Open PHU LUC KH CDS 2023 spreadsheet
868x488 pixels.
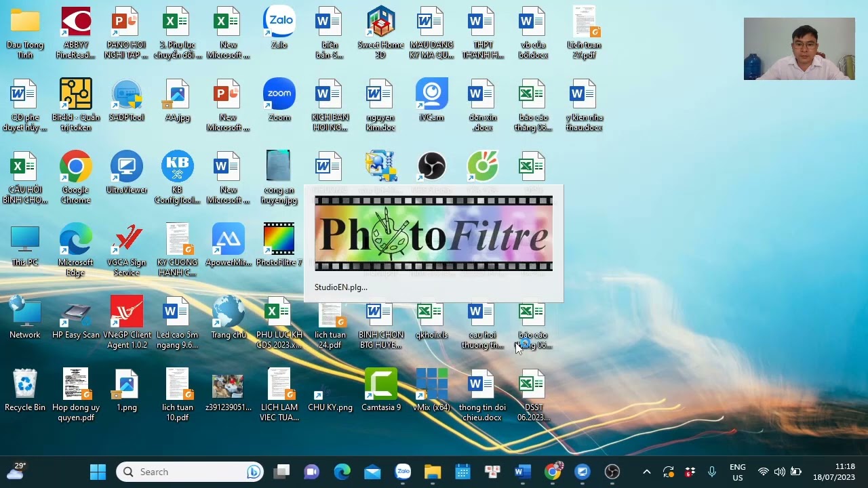(279, 323)
